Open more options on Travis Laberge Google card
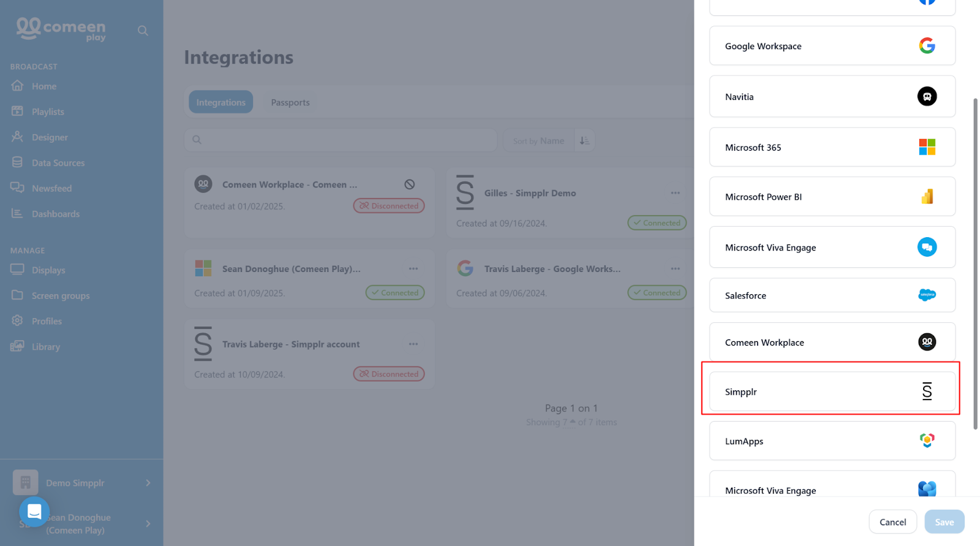This screenshot has width=980, height=546. coord(675,268)
